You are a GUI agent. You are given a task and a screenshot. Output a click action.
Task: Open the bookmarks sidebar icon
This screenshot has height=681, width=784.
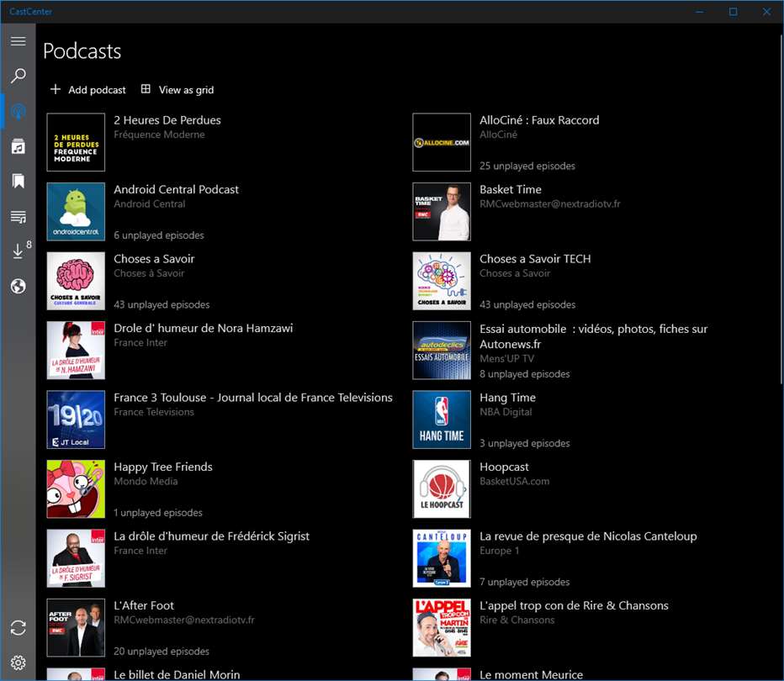point(18,181)
